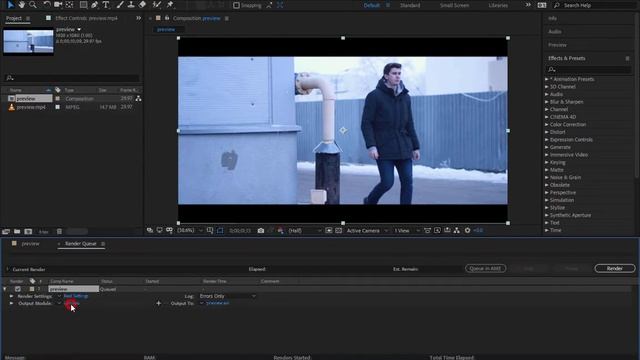The height and width of the screenshot is (360, 640).
Task: Toggle the Pixel Aspect Ratio Correction button
Action: (427, 231)
